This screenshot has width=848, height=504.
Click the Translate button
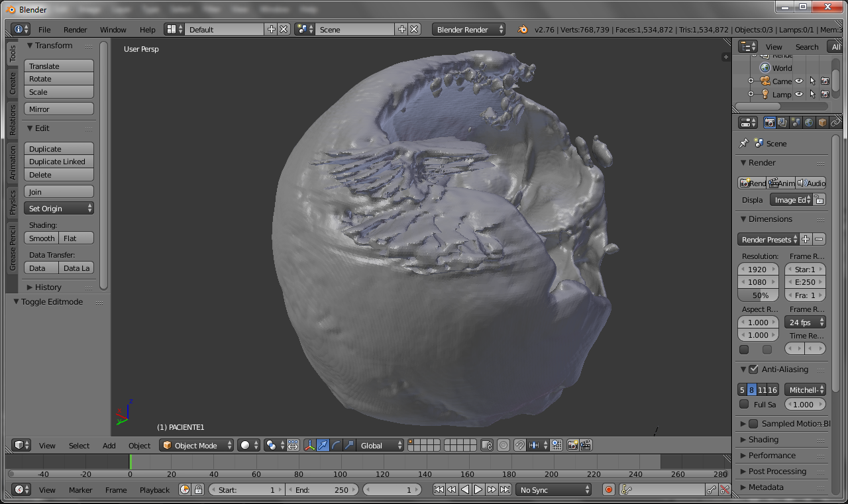[x=59, y=66]
